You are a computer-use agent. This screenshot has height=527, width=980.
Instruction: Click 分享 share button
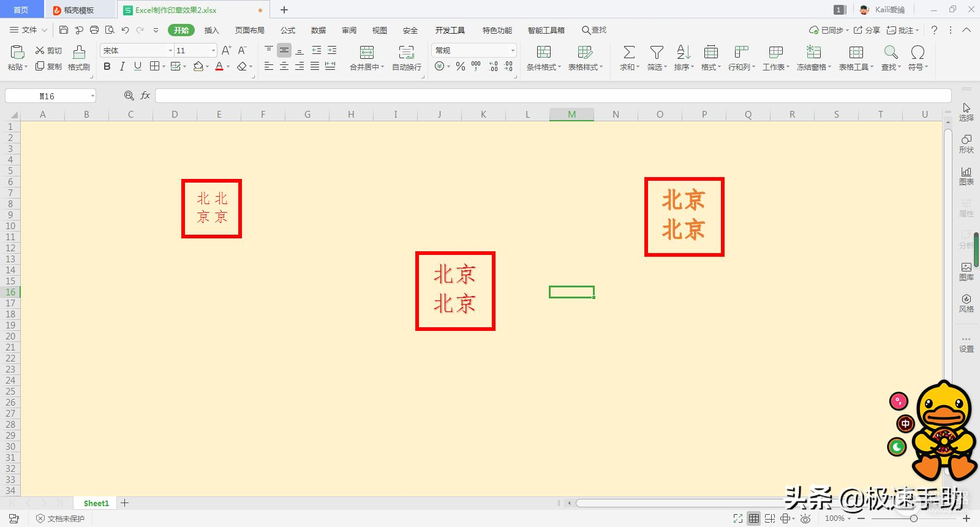click(x=867, y=30)
